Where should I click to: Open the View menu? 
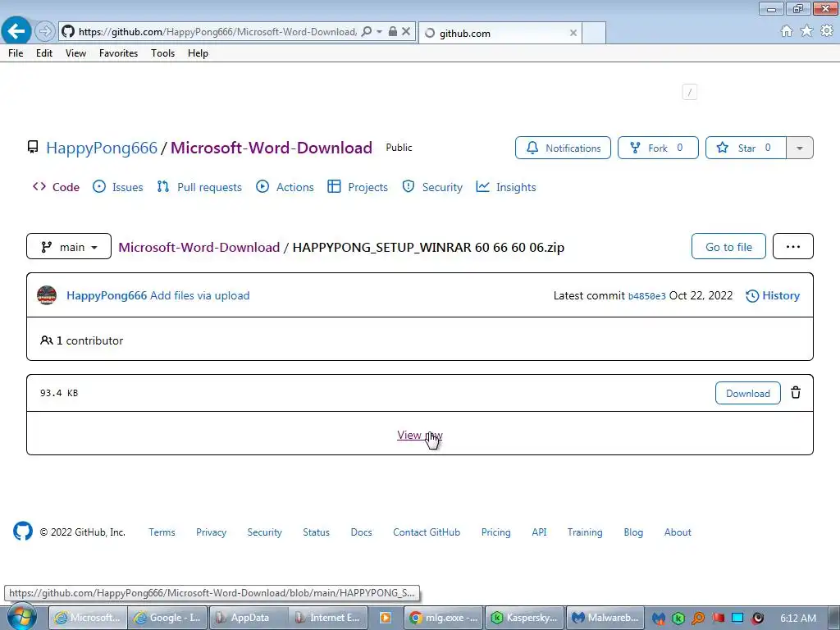point(75,53)
